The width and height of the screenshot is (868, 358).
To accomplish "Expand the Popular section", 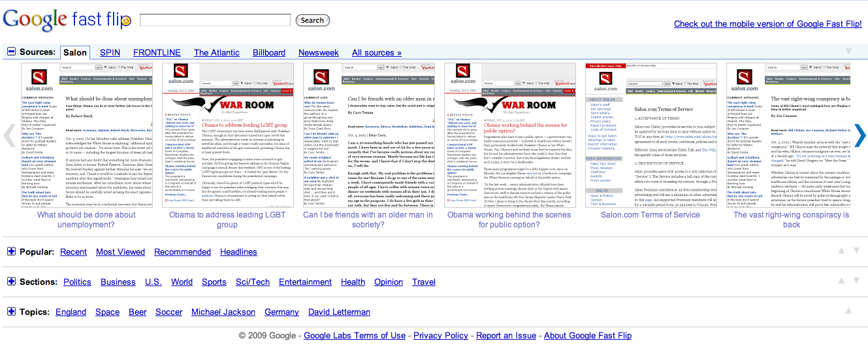I will tap(11, 252).
